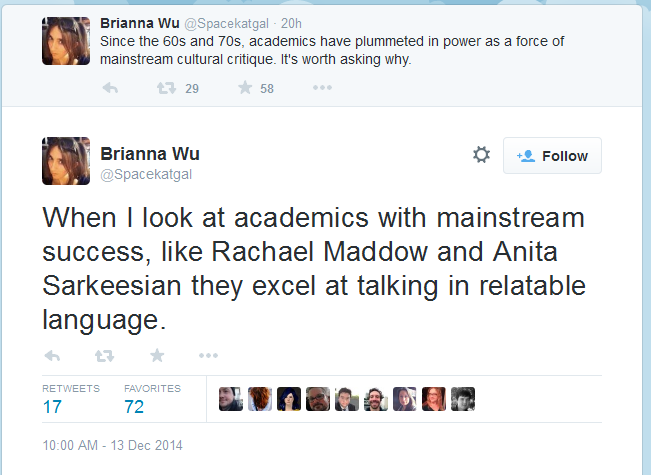Open the blue-haired favoriter avatar

coord(289,399)
